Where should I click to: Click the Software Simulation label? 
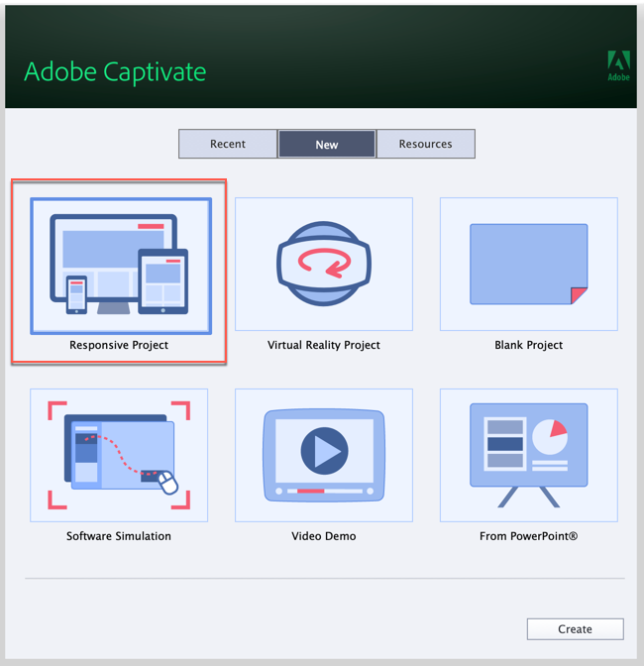119,536
